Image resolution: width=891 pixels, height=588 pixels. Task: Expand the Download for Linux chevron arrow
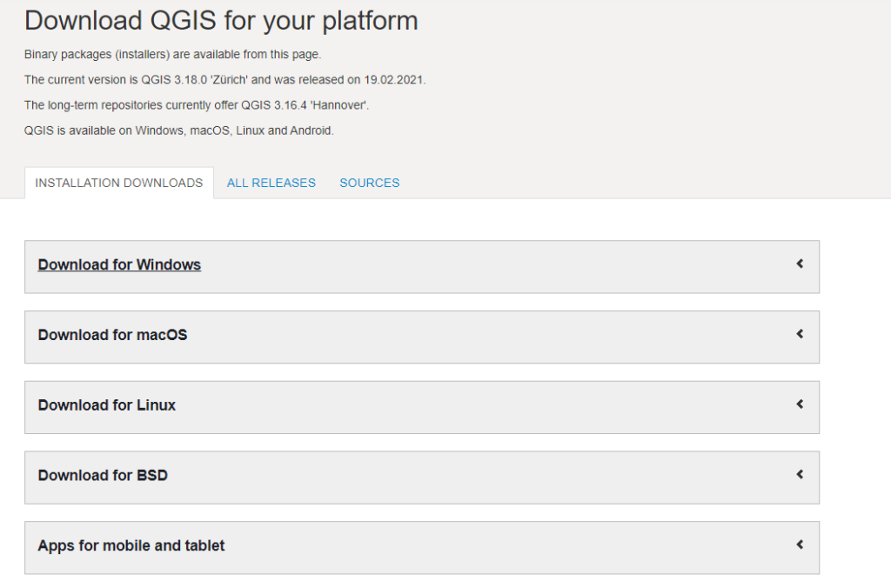pos(799,404)
